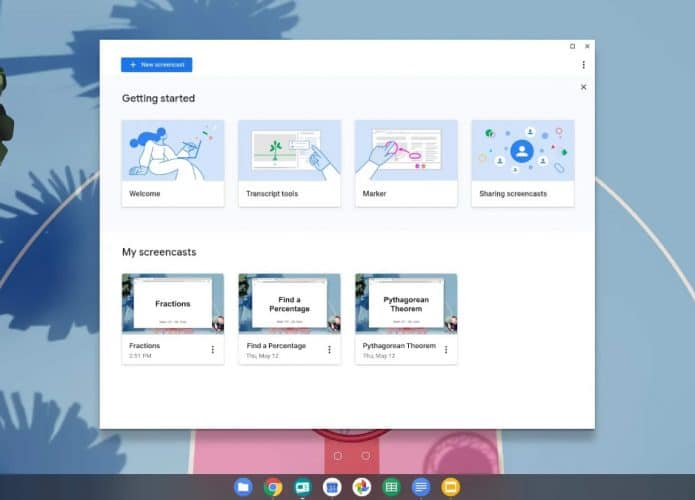Open Google Sheets from the shelf

pyautogui.click(x=391, y=487)
